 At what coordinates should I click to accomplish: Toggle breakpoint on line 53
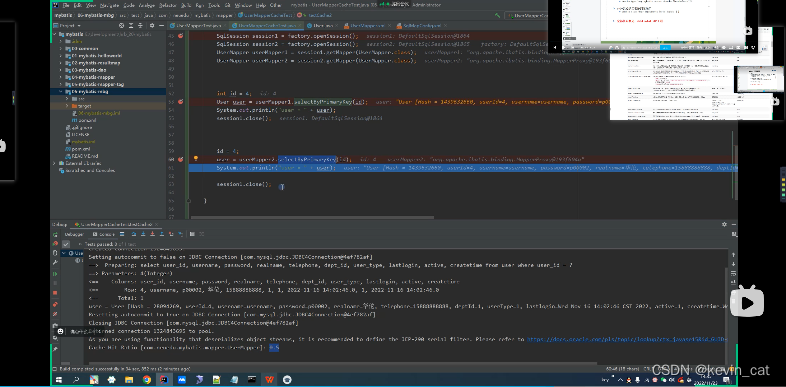pyautogui.click(x=180, y=102)
